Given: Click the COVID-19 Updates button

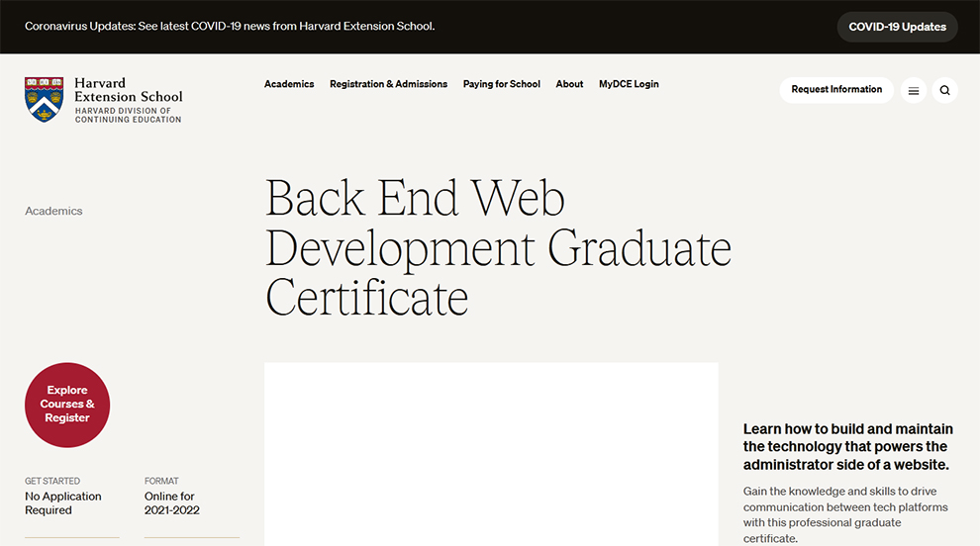Looking at the screenshot, I should [x=897, y=27].
